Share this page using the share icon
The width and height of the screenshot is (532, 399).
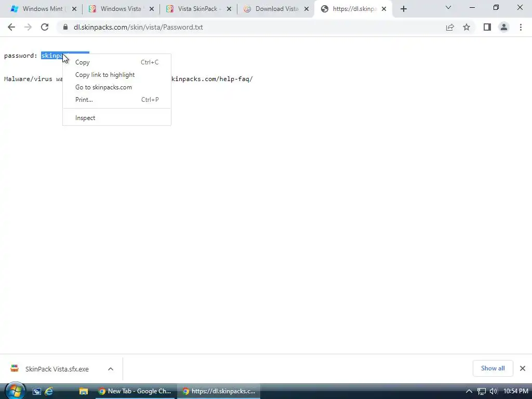click(450, 27)
